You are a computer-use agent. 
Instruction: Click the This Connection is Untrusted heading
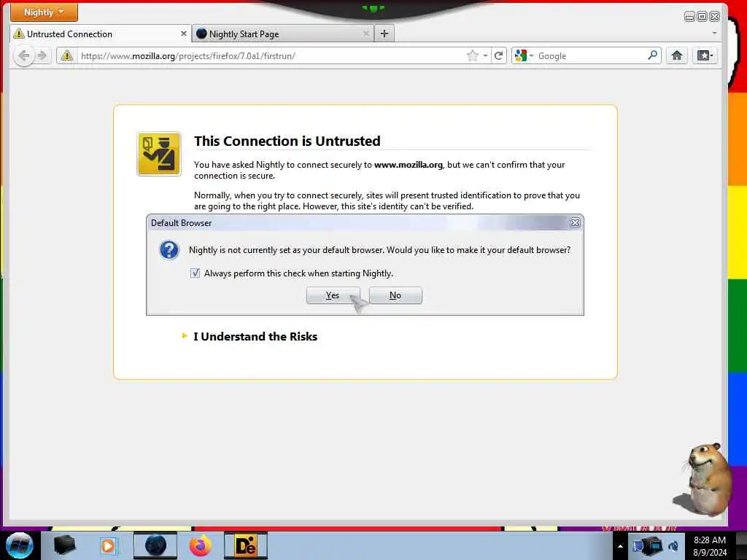click(287, 141)
